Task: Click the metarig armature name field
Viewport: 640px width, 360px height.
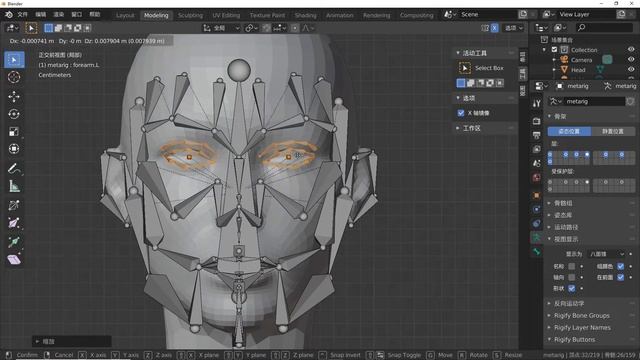Action: pyautogui.click(x=595, y=101)
